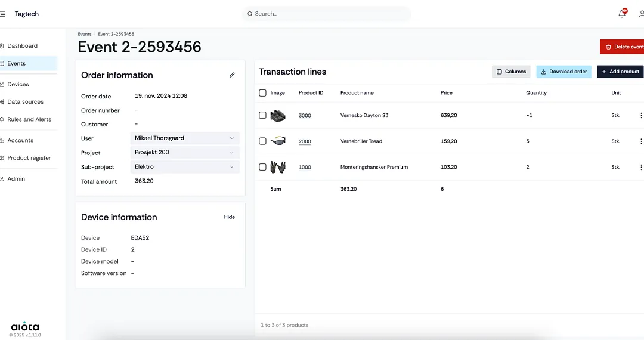Click the Vernebriller Tread product image
This screenshot has width=644, height=340.
(278, 141)
